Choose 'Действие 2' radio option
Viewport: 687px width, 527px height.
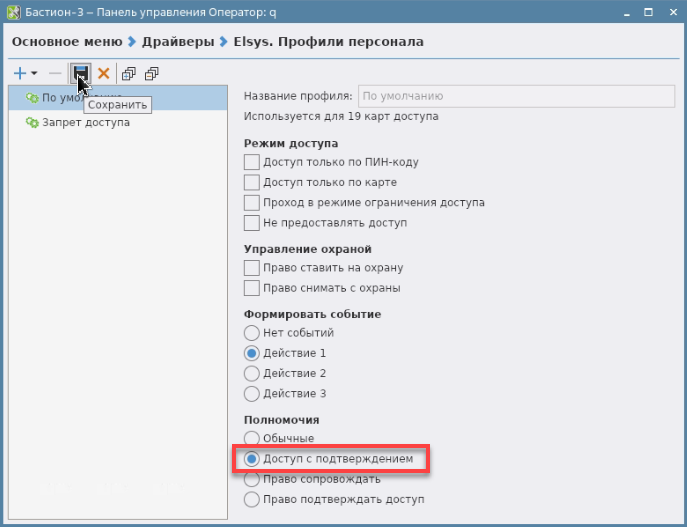tap(252, 373)
